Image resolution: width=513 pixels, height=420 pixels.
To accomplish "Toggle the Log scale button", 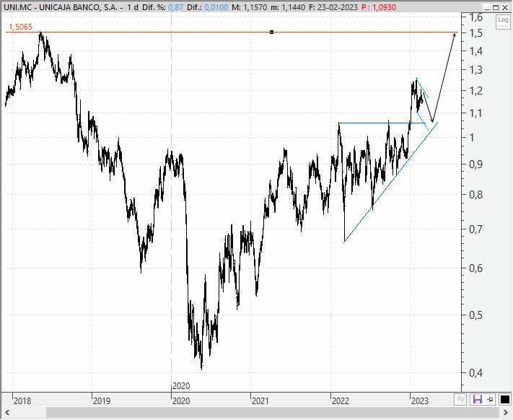I will [503, 22].
